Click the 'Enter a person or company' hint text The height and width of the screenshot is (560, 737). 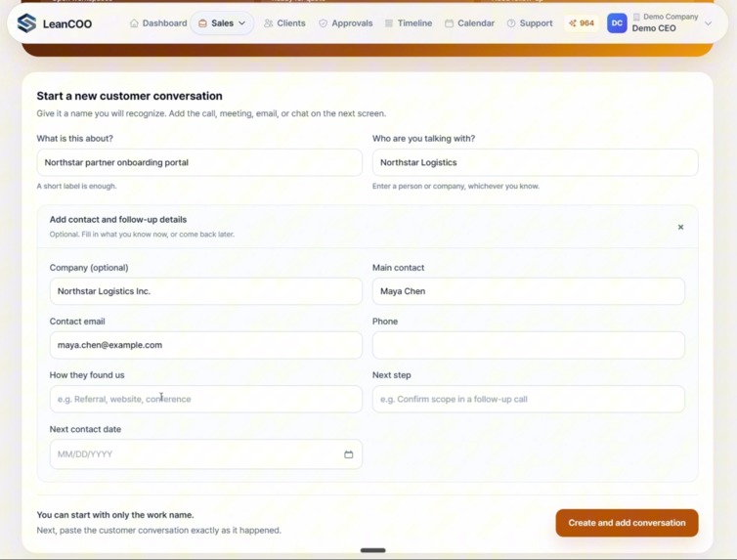pyautogui.click(x=455, y=186)
